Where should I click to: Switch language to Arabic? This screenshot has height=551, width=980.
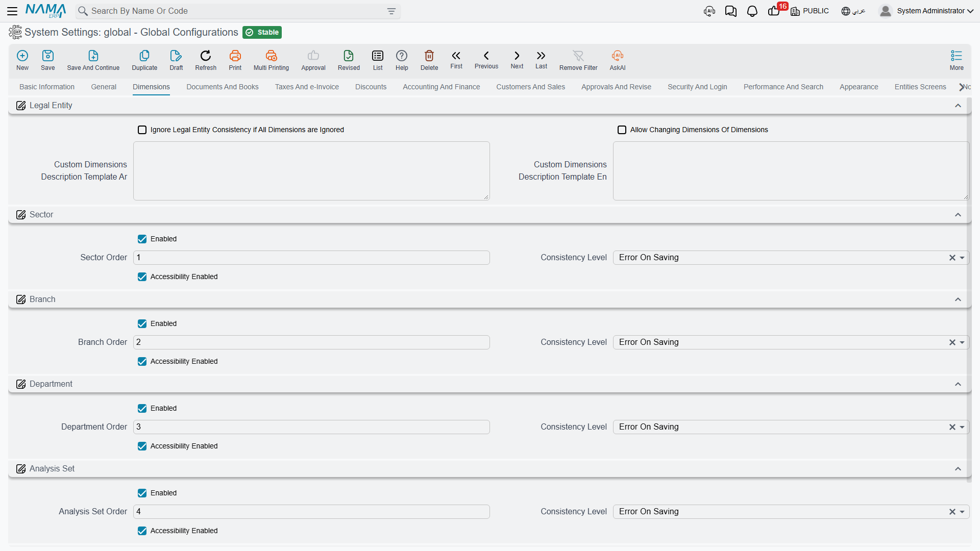pos(853,11)
